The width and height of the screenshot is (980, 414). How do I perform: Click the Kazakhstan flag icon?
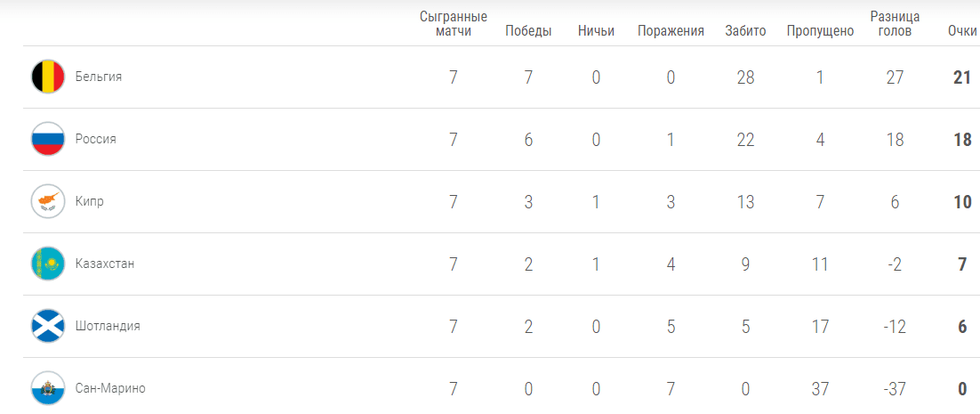coord(48,264)
